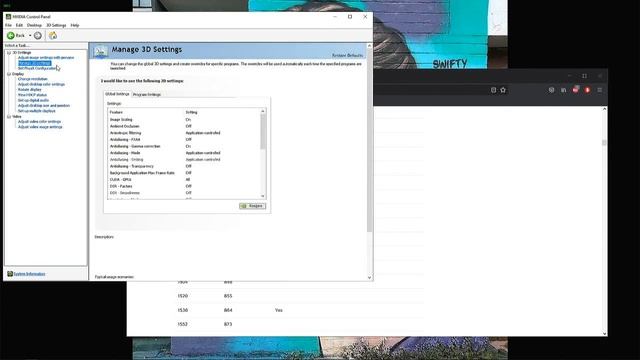Open the Edit menu
The image size is (640, 360).
pos(19,25)
